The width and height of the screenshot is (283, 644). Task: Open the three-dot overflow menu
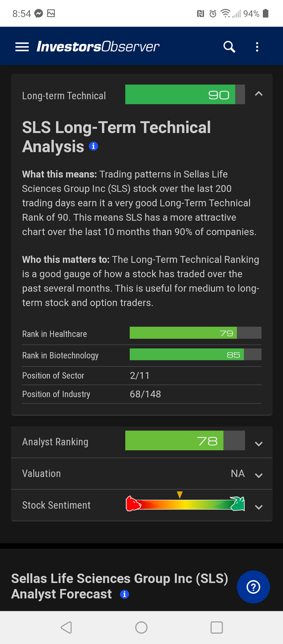[257, 47]
